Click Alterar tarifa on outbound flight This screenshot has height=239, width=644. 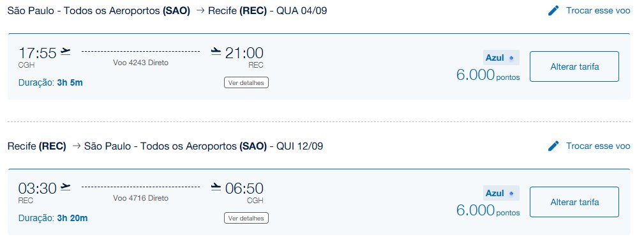(574, 66)
